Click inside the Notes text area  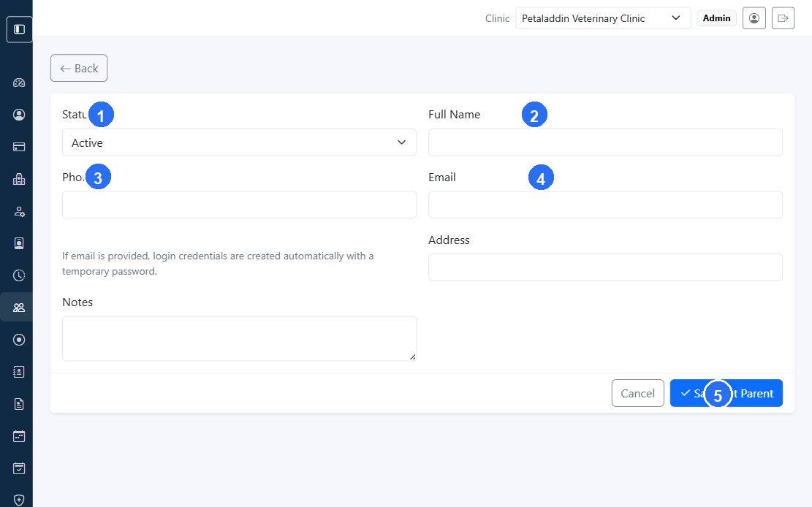point(239,339)
